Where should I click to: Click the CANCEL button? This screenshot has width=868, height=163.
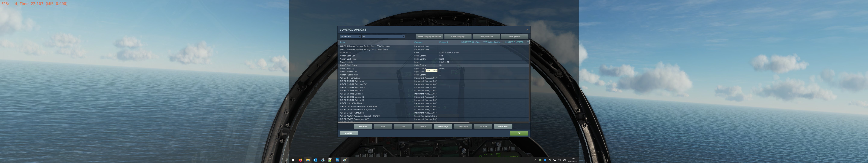click(349, 133)
